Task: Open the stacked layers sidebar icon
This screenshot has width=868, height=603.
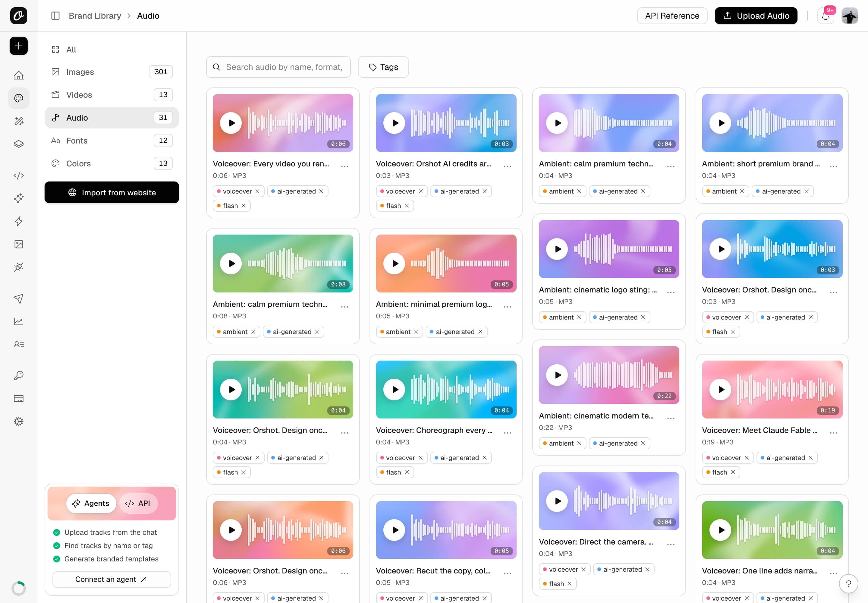Action: 18,144
